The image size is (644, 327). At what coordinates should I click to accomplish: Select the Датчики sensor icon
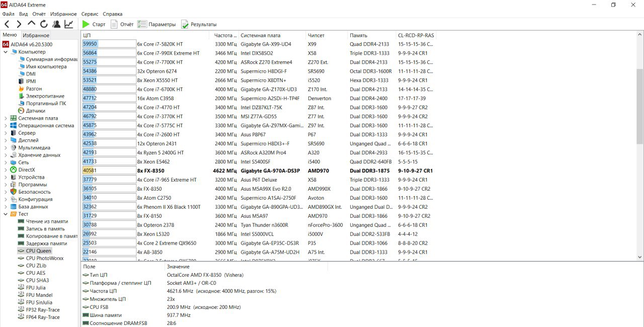pos(21,111)
